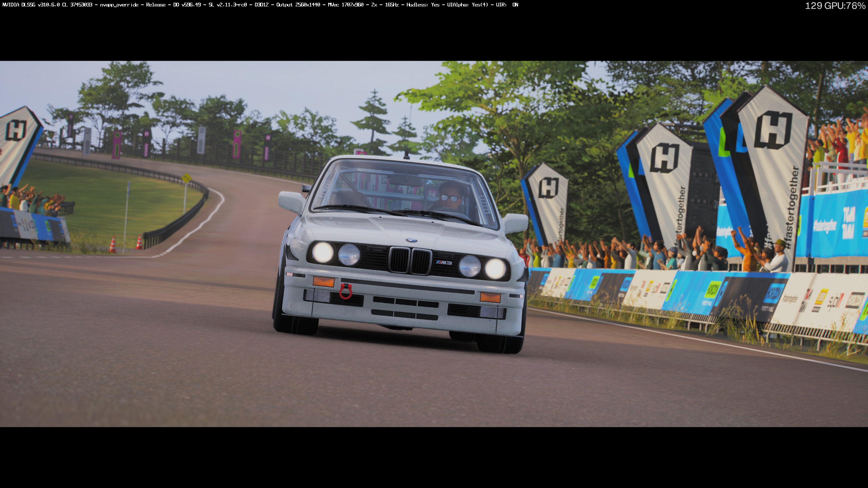Click H logo on tallest white banner

(x=774, y=130)
